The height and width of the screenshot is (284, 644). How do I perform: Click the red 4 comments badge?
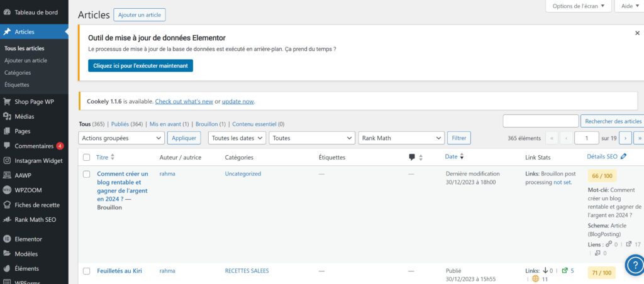(x=60, y=146)
